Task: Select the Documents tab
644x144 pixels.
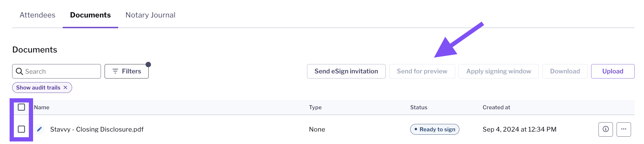Action: click(90, 15)
